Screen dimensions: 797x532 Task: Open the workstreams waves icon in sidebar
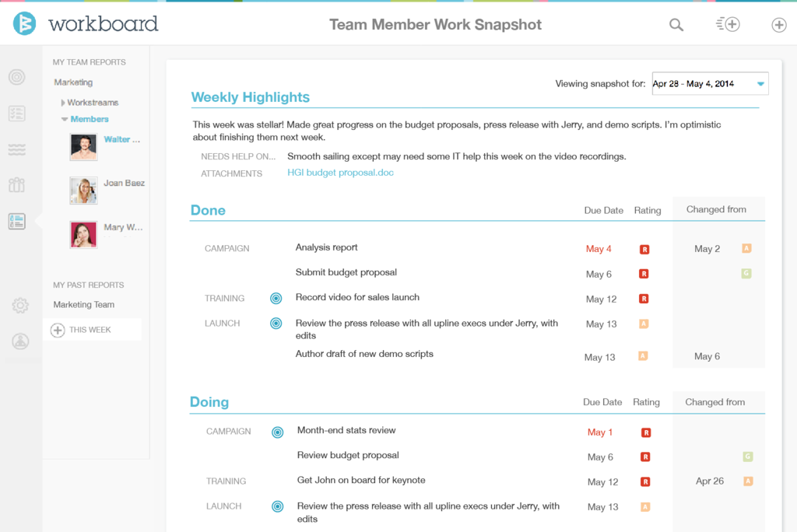(x=17, y=149)
